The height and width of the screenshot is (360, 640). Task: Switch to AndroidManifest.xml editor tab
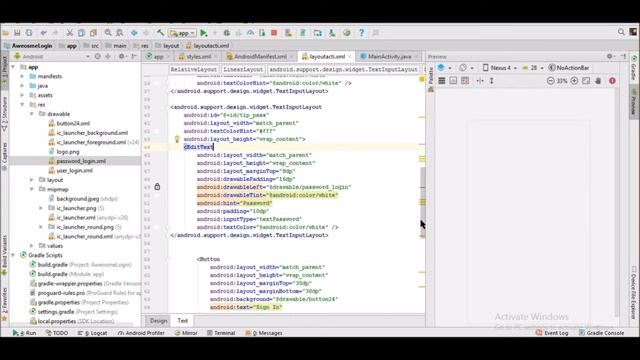259,57
